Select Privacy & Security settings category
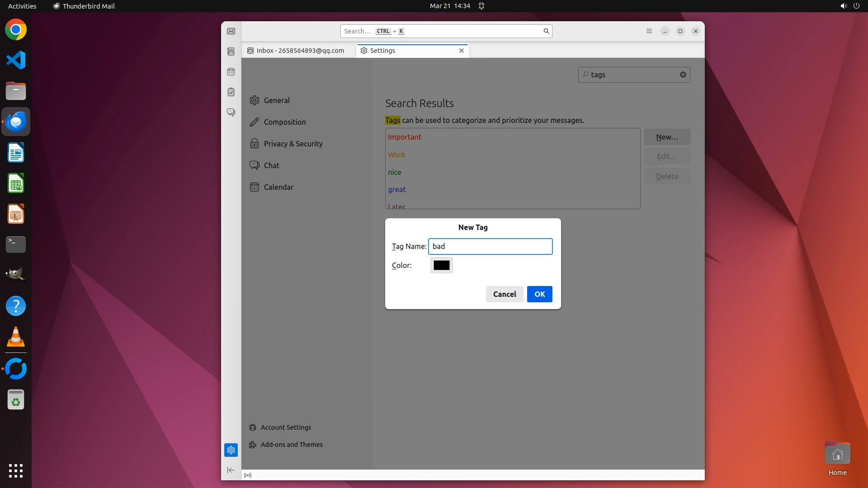This screenshot has height=488, width=868. tap(292, 144)
